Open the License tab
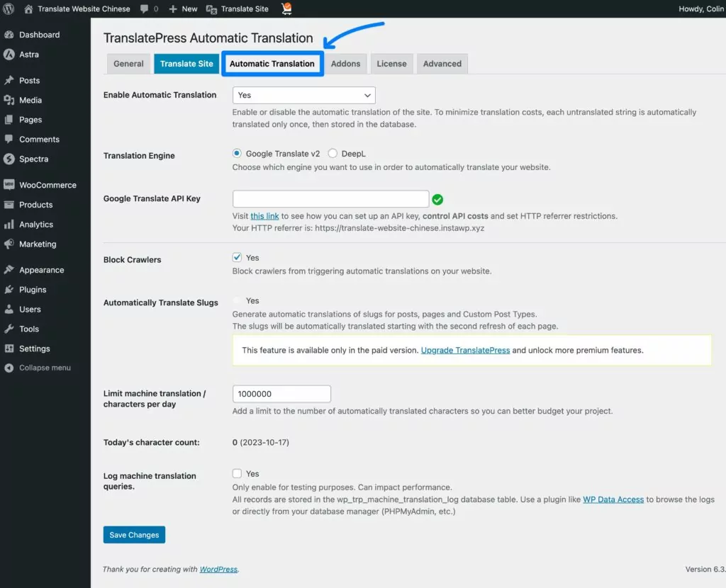The image size is (726, 588). (391, 64)
